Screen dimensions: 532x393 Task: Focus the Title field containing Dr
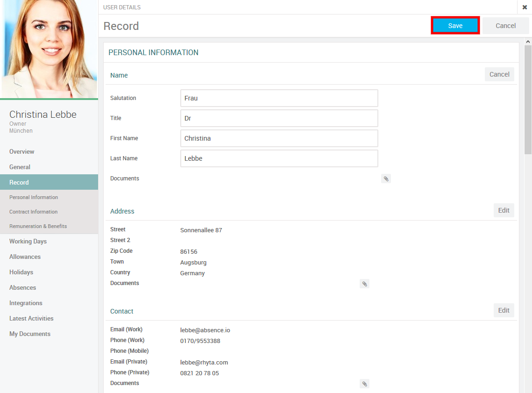[x=279, y=118]
